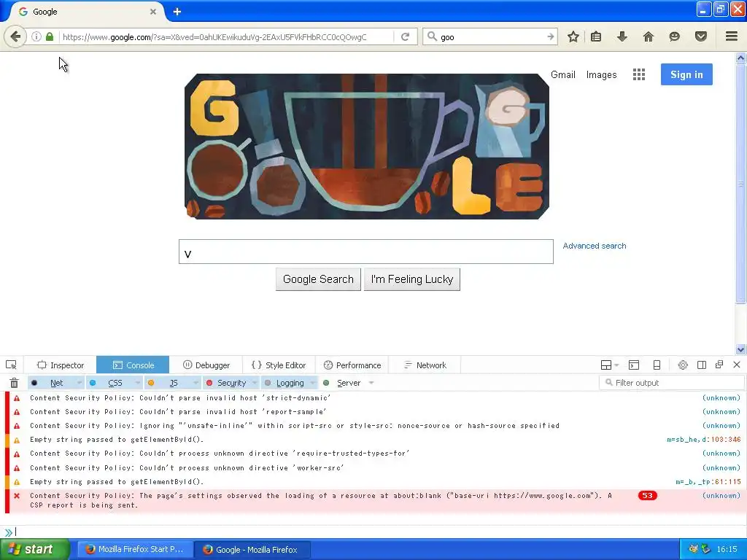Open the frame selector dropdown arrow
Image resolution: width=747 pixels, height=560 pixels.
(616, 365)
